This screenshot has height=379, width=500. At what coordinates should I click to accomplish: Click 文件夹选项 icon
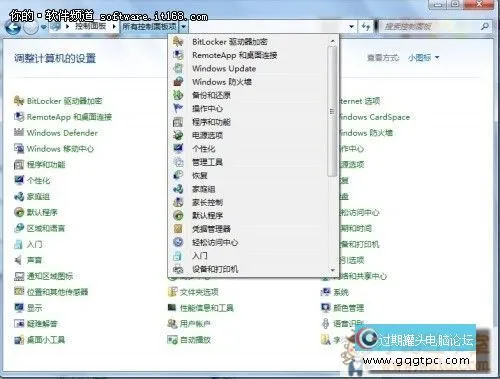click(x=172, y=292)
